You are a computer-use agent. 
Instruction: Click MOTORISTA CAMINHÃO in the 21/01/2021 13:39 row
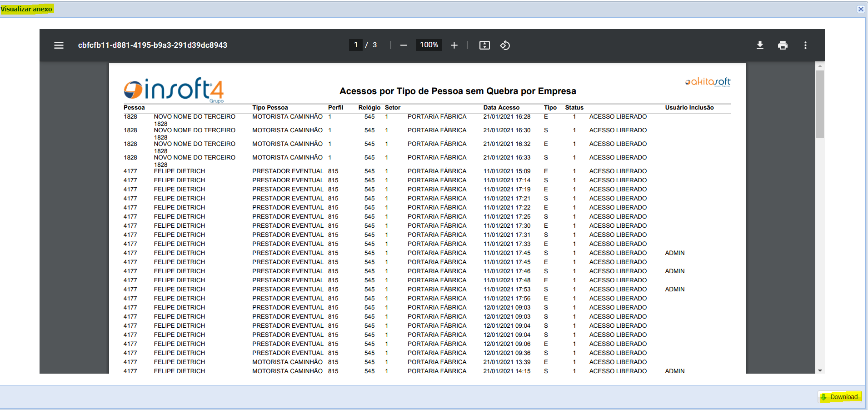click(x=288, y=362)
